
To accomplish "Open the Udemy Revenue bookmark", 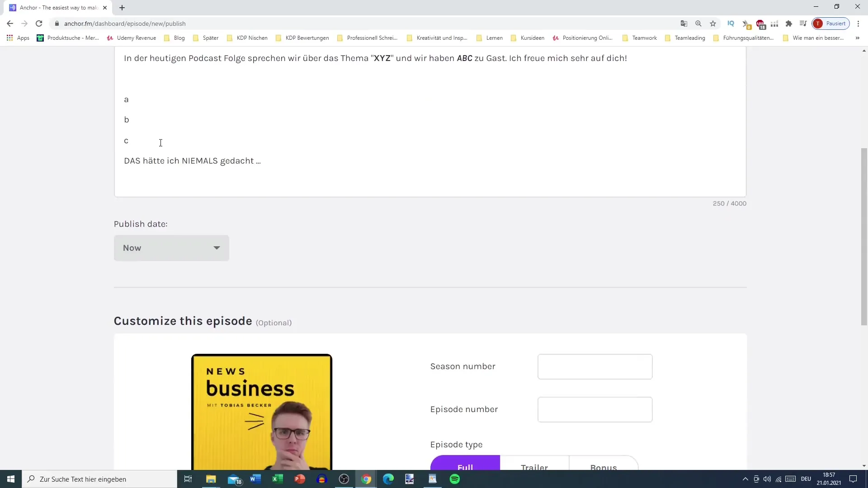I will [132, 38].
